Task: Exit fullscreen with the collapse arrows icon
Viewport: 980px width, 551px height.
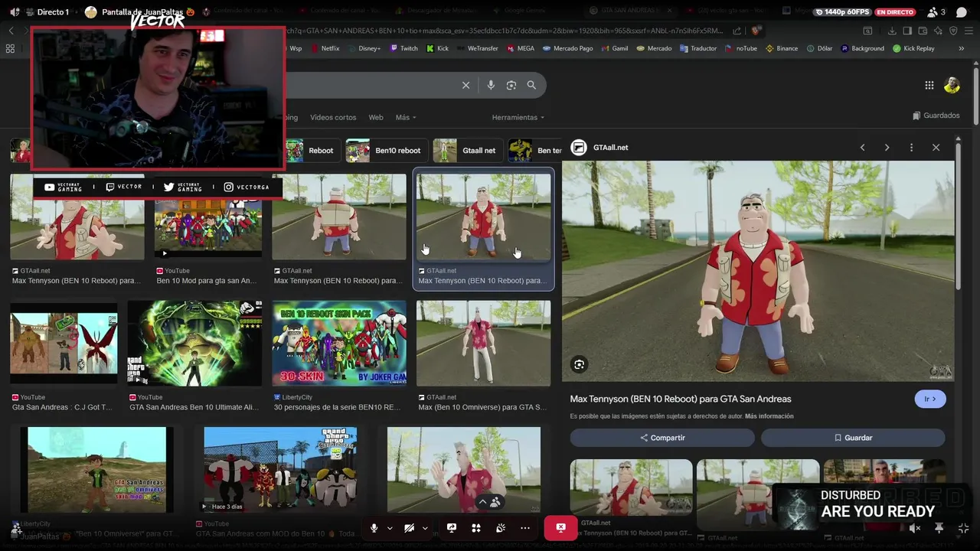Action: [963, 528]
